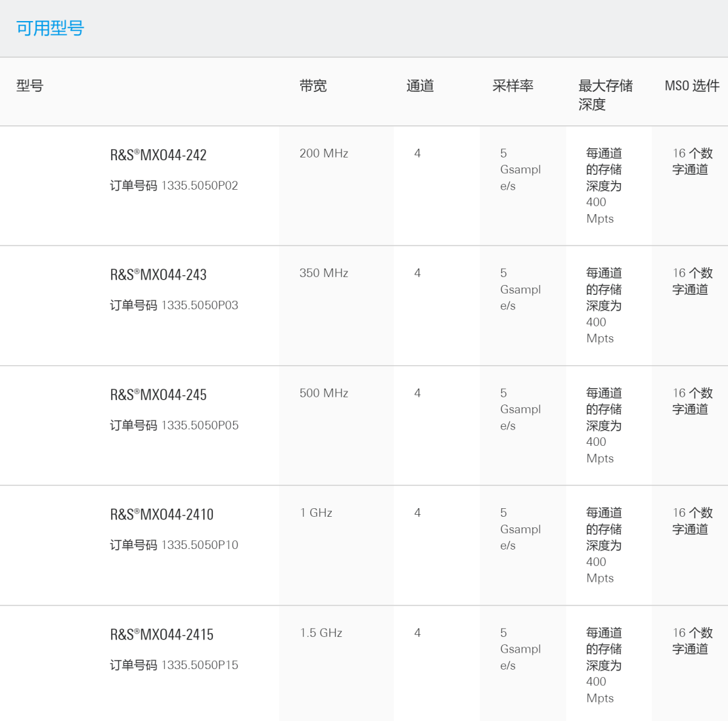Select order number 1335.5050P10
This screenshot has width=728, height=721.
(200, 545)
